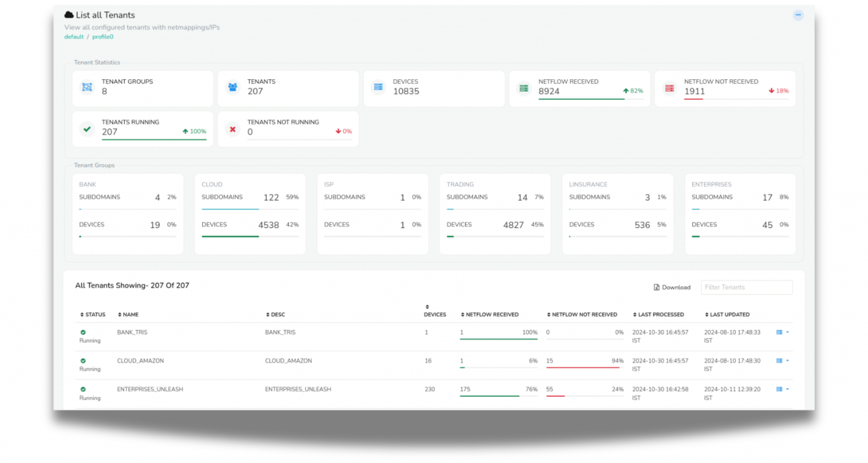The width and height of the screenshot is (868, 463).
Task: Click the Tenant Groups statistic icon
Action: (87, 87)
